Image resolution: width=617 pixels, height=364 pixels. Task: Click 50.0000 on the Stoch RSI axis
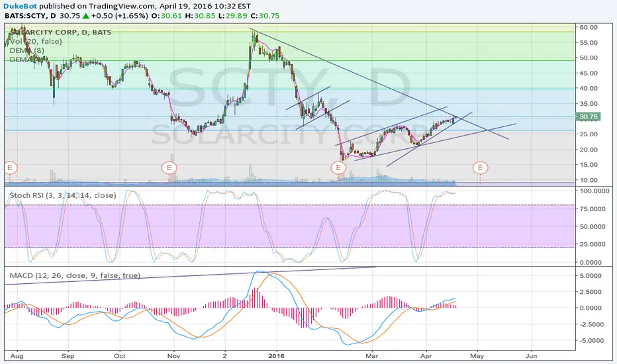[593, 226]
